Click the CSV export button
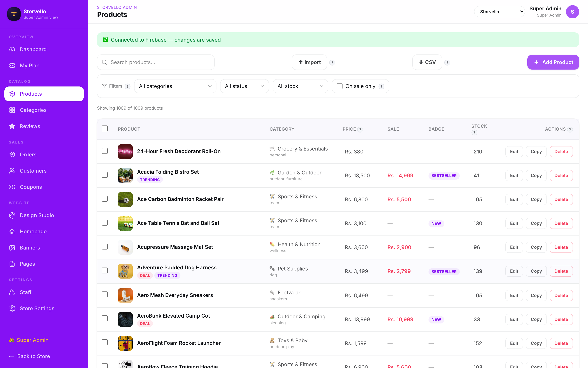Image resolution: width=588 pixels, height=368 pixels. tap(427, 62)
